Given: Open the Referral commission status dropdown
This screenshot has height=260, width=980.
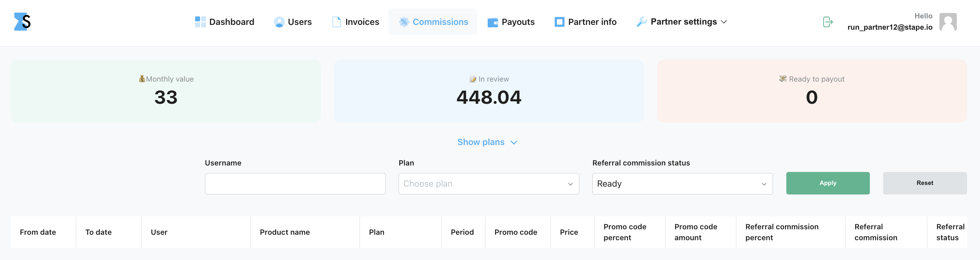Looking at the screenshot, I should click(x=682, y=184).
